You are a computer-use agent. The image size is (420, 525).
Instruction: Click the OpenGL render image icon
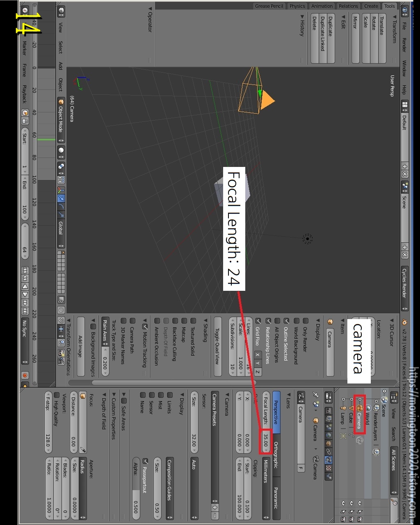pyautogui.click(x=61, y=353)
